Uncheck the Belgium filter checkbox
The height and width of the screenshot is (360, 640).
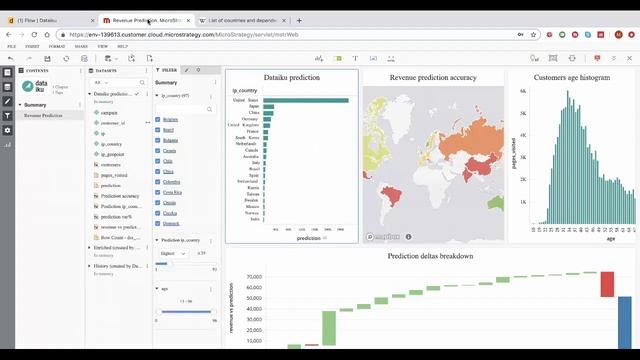point(158,120)
